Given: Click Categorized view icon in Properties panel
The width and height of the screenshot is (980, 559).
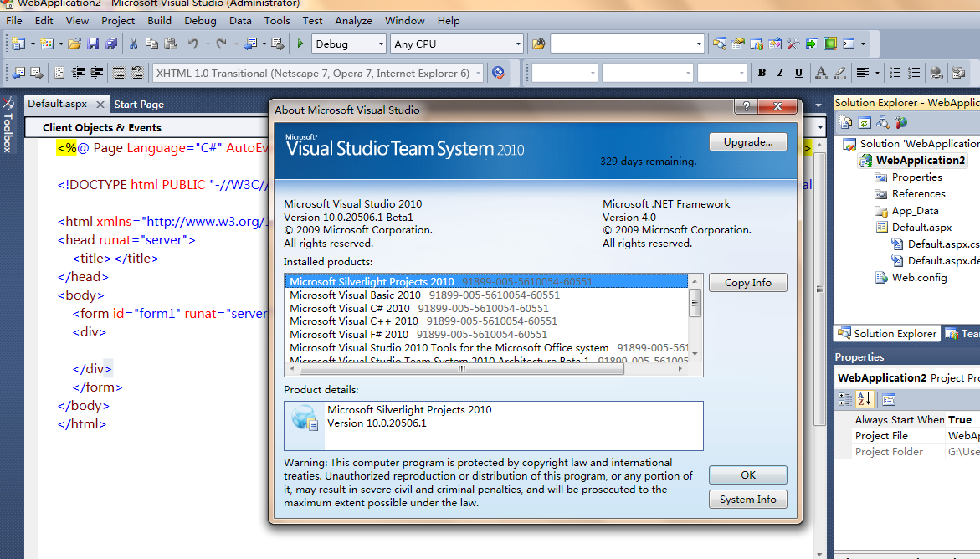Looking at the screenshot, I should click(845, 399).
